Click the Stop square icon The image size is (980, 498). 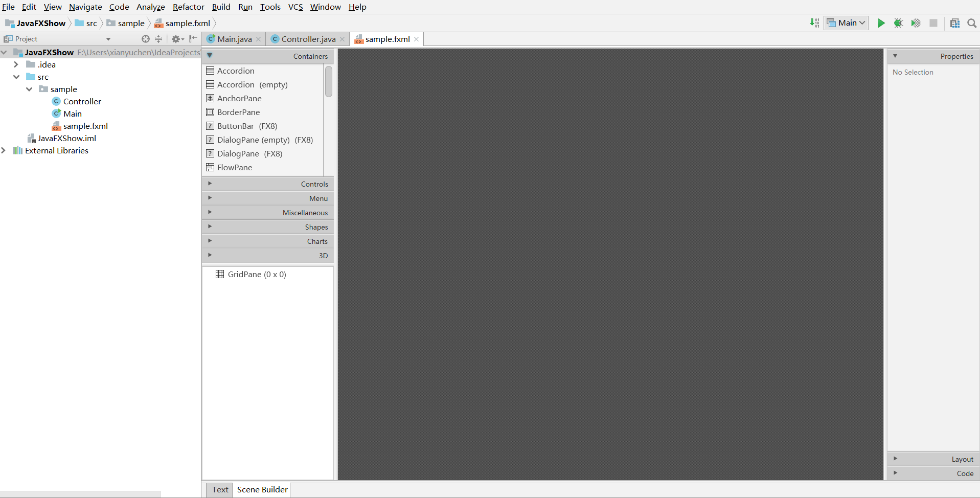(933, 23)
